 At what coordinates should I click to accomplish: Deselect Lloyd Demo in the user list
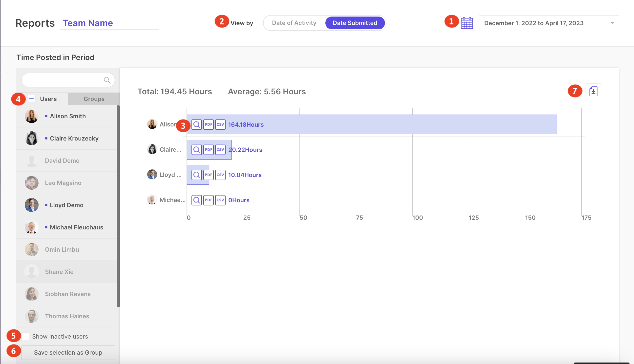[x=66, y=205]
